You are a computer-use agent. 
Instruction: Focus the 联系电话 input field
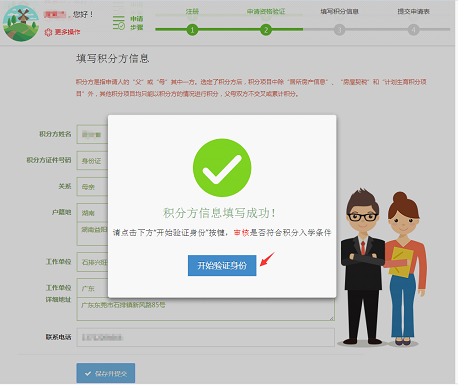click(205, 337)
